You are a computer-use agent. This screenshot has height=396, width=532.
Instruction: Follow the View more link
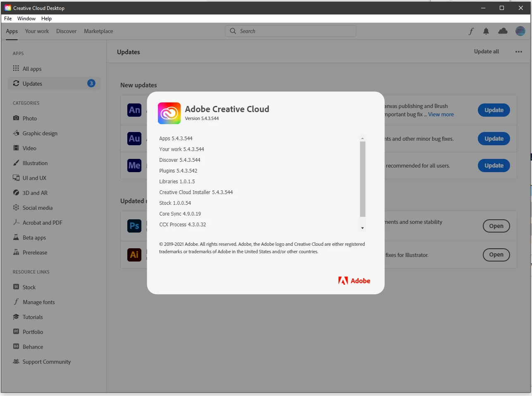click(x=441, y=115)
